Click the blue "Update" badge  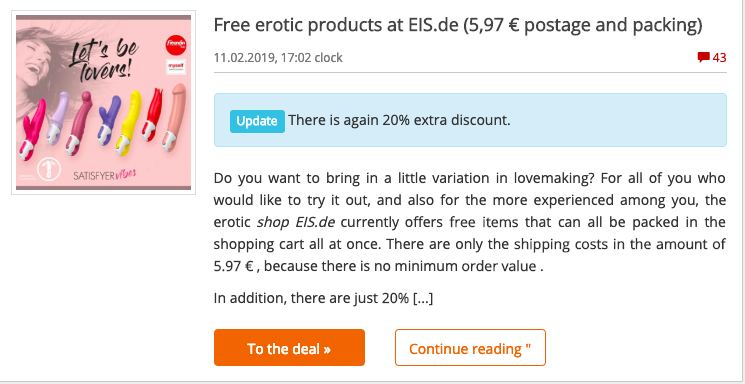click(257, 121)
